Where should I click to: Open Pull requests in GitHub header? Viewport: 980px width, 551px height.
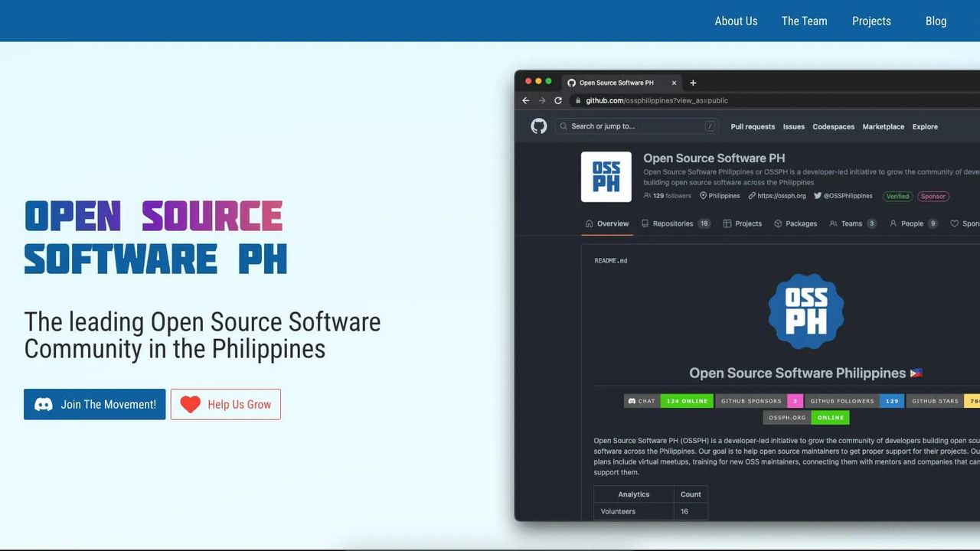coord(753,126)
